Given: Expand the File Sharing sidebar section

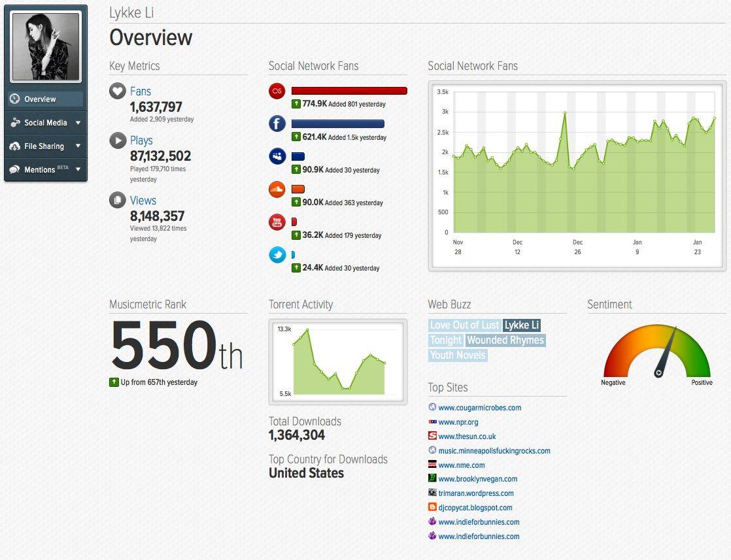Looking at the screenshot, I should tap(44, 146).
